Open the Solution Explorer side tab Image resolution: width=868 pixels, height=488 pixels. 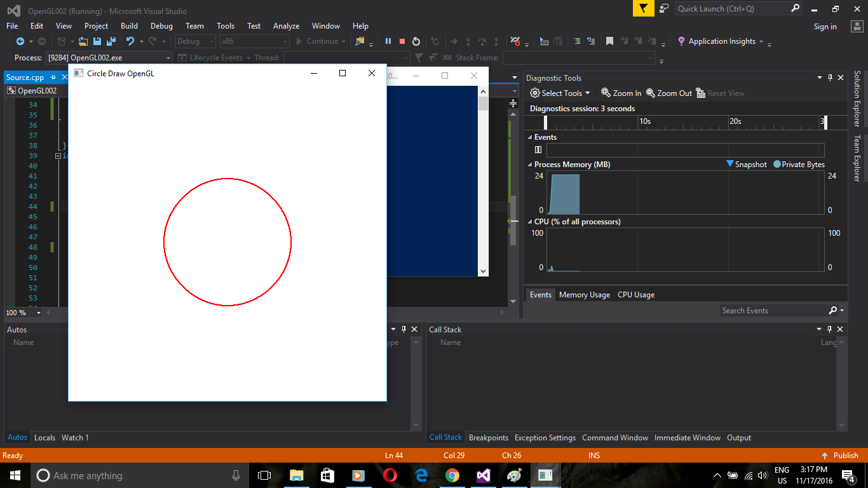point(857,98)
